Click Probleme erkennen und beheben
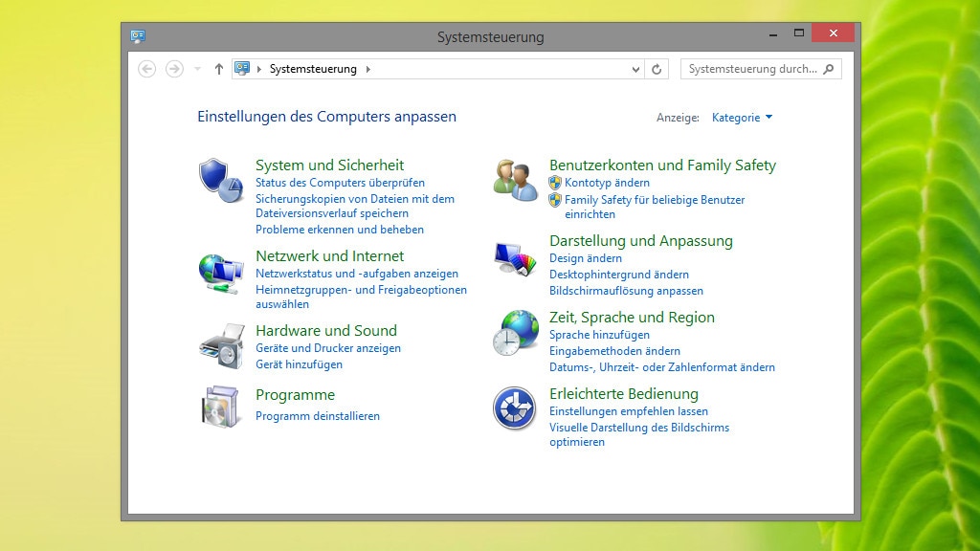The width and height of the screenshot is (980, 551). click(x=340, y=230)
